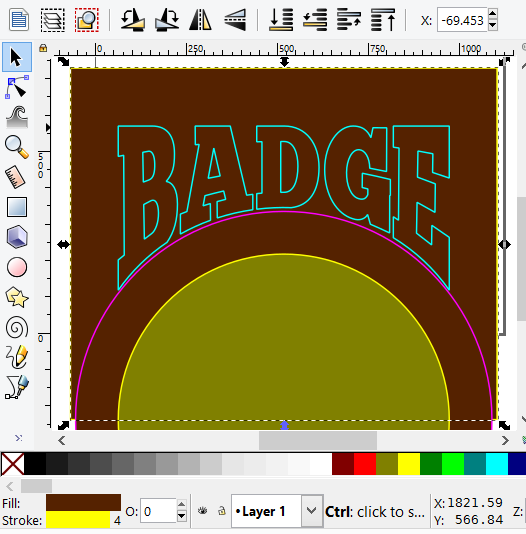Pick the red palette swatch

pos(365,464)
